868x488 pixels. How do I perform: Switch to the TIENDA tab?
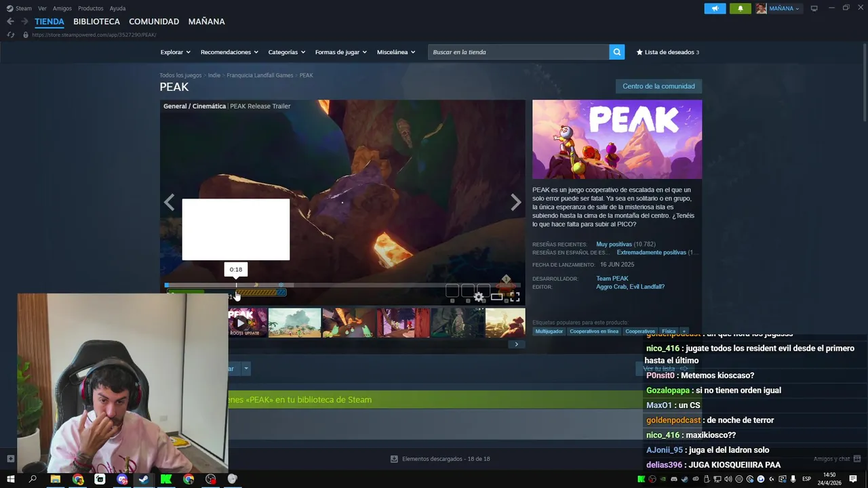pos(50,22)
